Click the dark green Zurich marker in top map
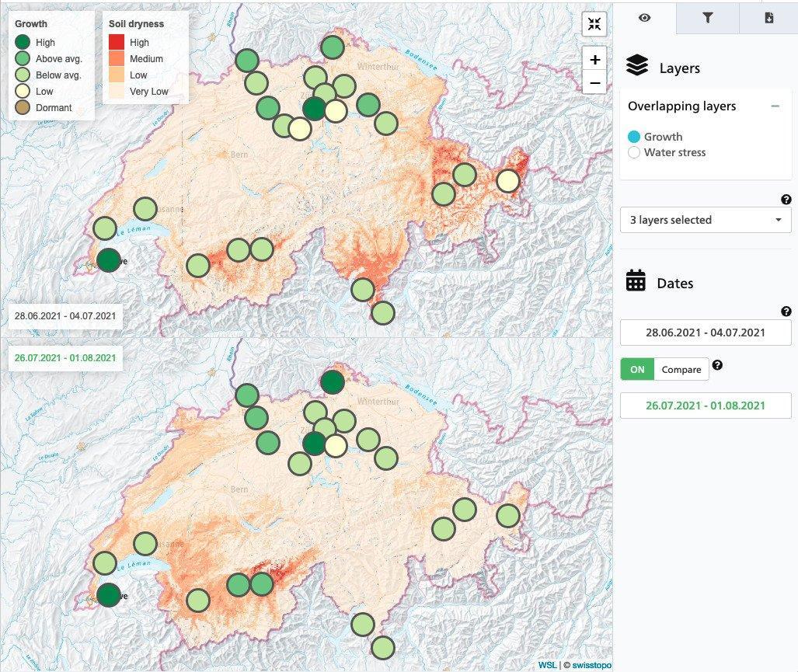 (315, 108)
